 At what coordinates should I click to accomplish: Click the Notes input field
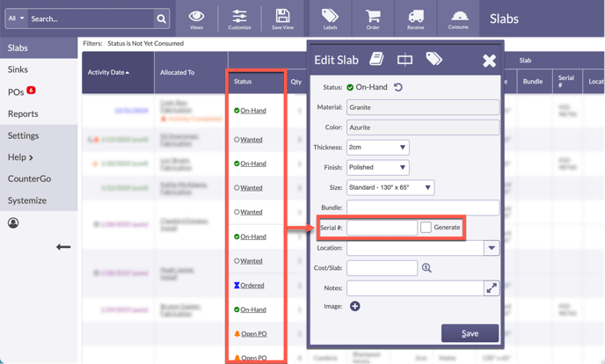pos(415,288)
